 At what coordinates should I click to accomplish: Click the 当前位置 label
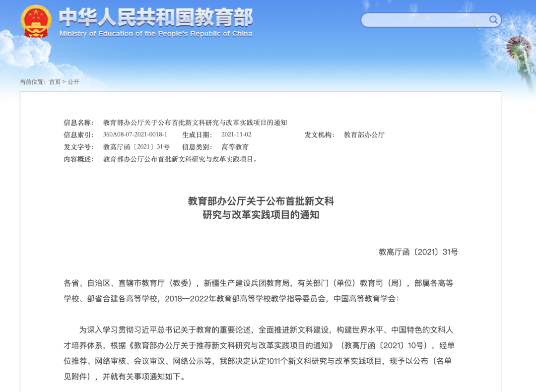(x=33, y=82)
